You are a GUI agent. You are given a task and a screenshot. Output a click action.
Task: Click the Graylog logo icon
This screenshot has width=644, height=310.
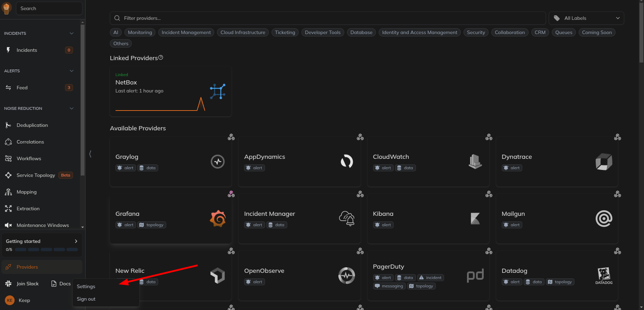pyautogui.click(x=218, y=162)
